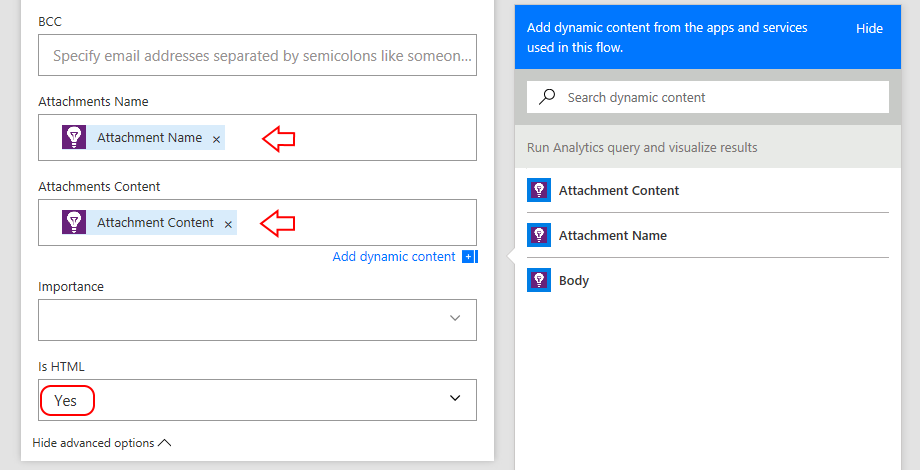Click the Attachment Name token icon in Attachments Name field
The image size is (920, 470).
pyautogui.click(x=75, y=138)
